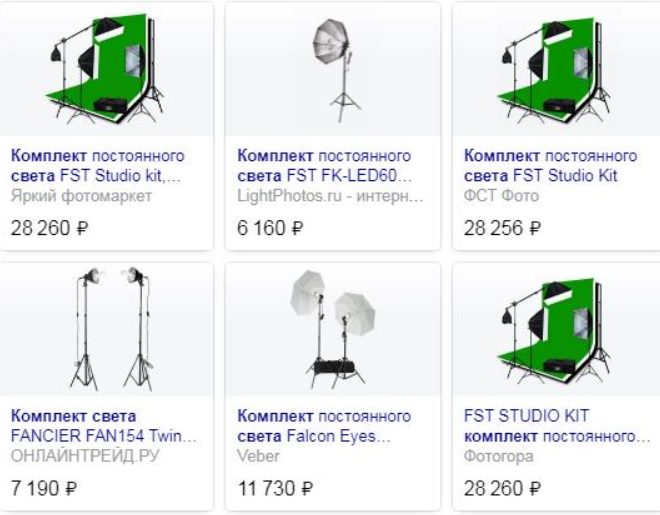Click the 11 730 ₽ price
Viewport: 660px width, 515px height.
click(x=275, y=489)
